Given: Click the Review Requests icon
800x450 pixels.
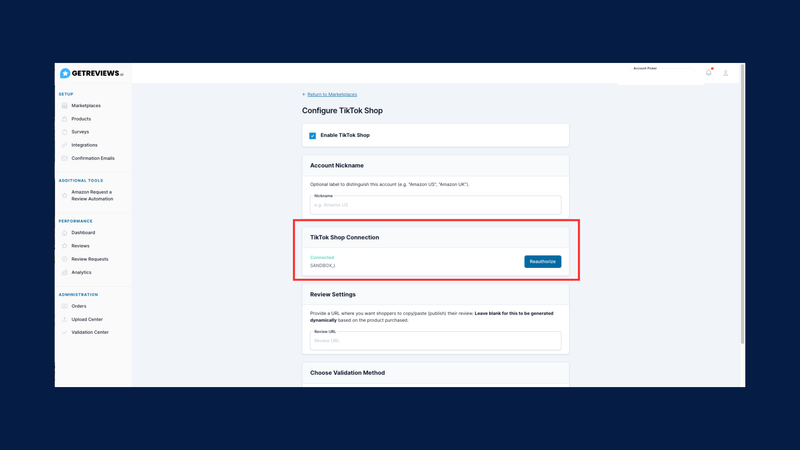Looking at the screenshot, I should click(x=64, y=259).
